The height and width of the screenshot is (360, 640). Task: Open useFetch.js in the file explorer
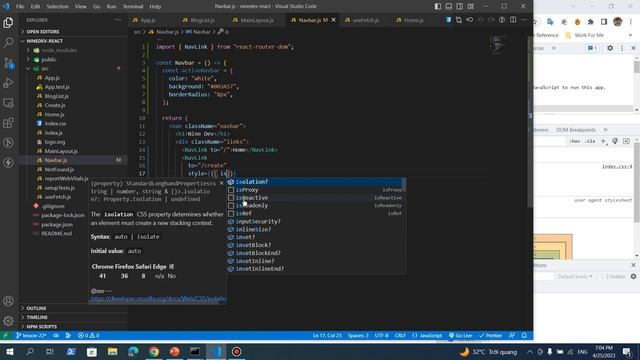tap(58, 197)
